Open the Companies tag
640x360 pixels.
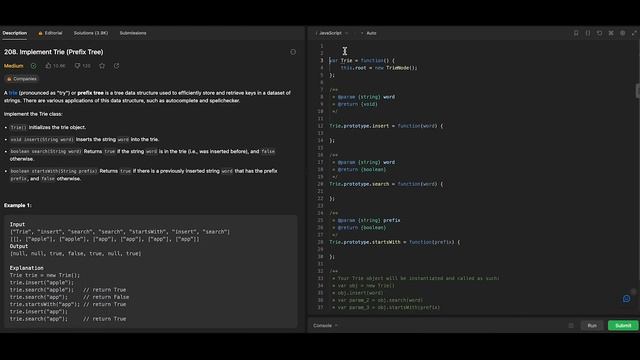[x=21, y=79]
